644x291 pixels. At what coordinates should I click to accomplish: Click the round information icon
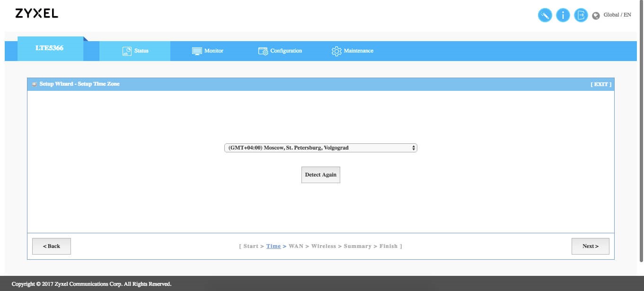coord(563,16)
